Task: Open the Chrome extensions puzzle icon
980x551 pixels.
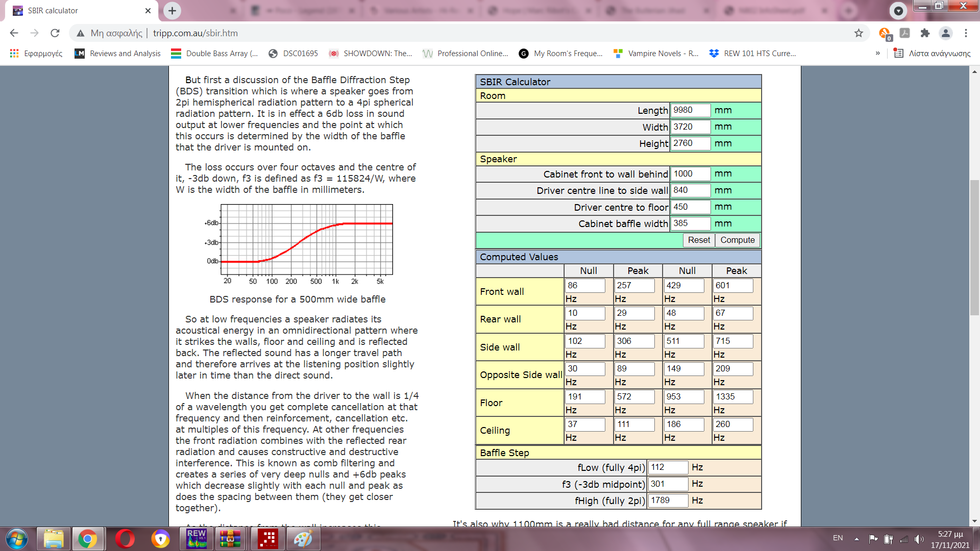Action: tap(925, 33)
